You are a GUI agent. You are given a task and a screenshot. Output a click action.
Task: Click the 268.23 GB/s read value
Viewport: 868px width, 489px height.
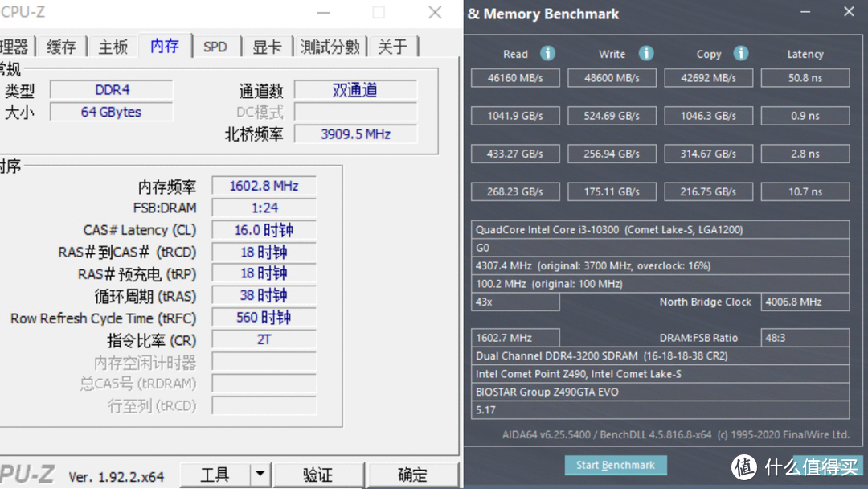click(x=515, y=191)
